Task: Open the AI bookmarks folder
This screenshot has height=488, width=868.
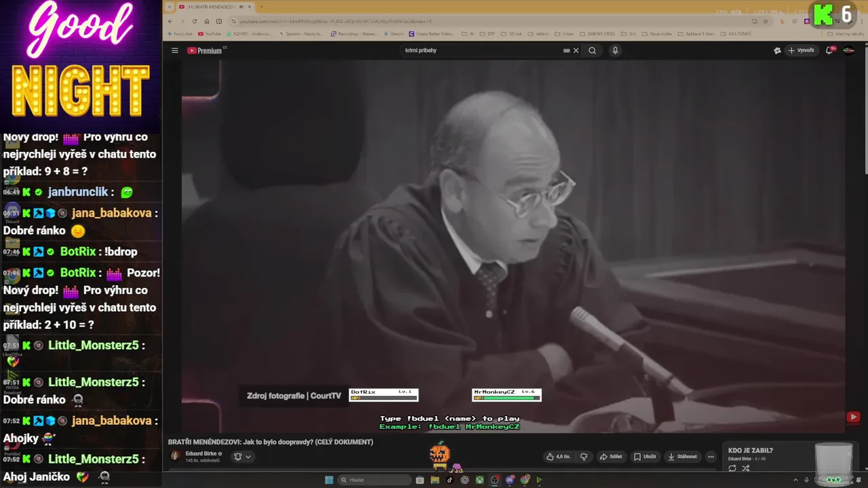Action: tap(468, 33)
